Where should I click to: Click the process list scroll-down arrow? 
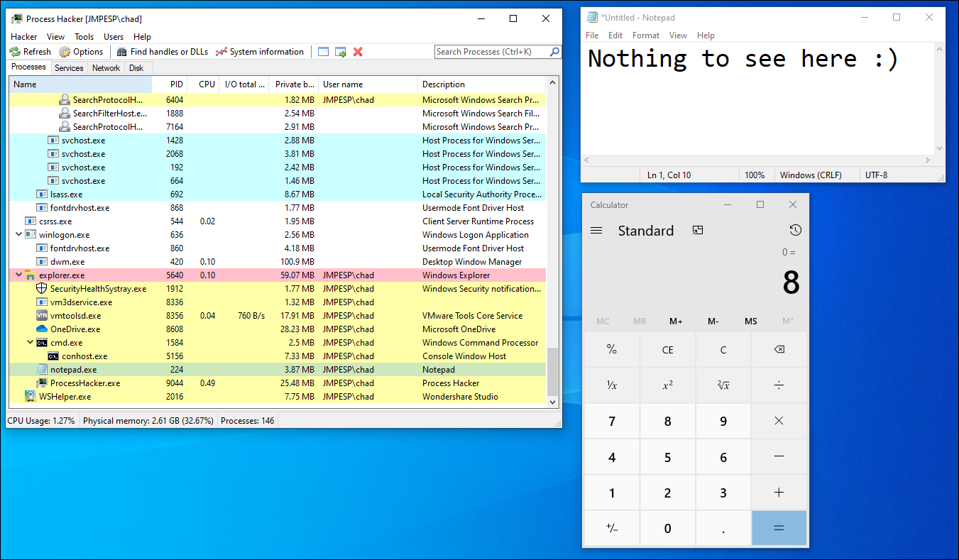[554, 402]
